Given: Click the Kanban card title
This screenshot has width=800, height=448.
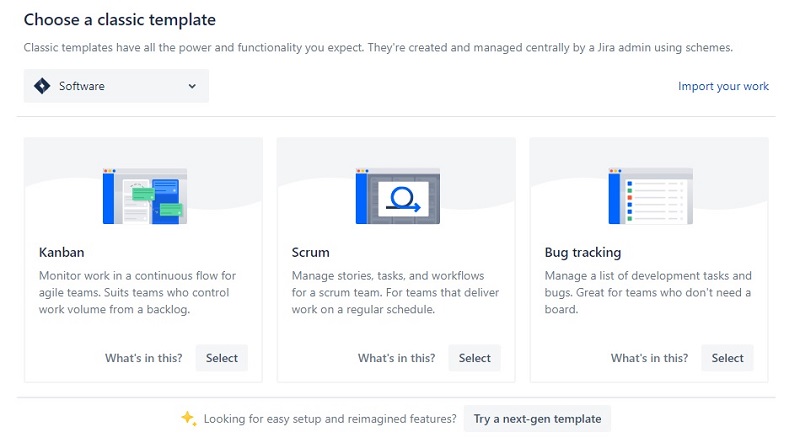Looking at the screenshot, I should click(62, 252).
